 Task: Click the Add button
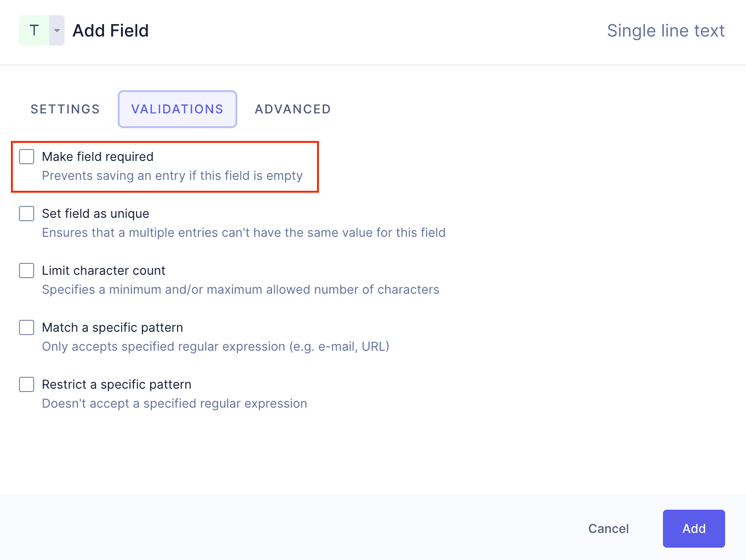(x=693, y=528)
